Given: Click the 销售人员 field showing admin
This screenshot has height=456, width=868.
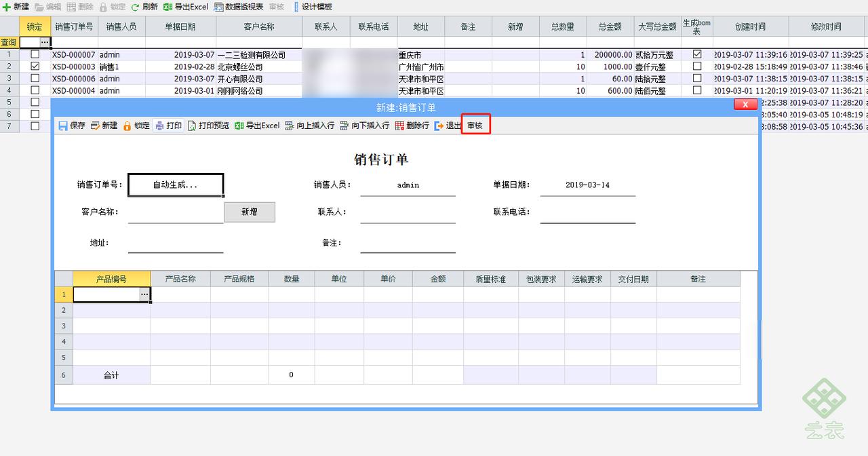Looking at the screenshot, I should tap(408, 185).
